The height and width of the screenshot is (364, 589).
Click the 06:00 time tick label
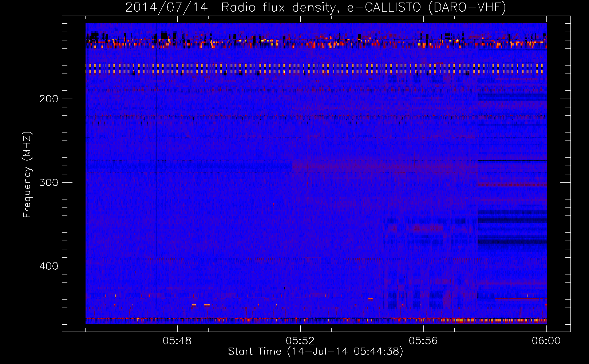(546, 341)
